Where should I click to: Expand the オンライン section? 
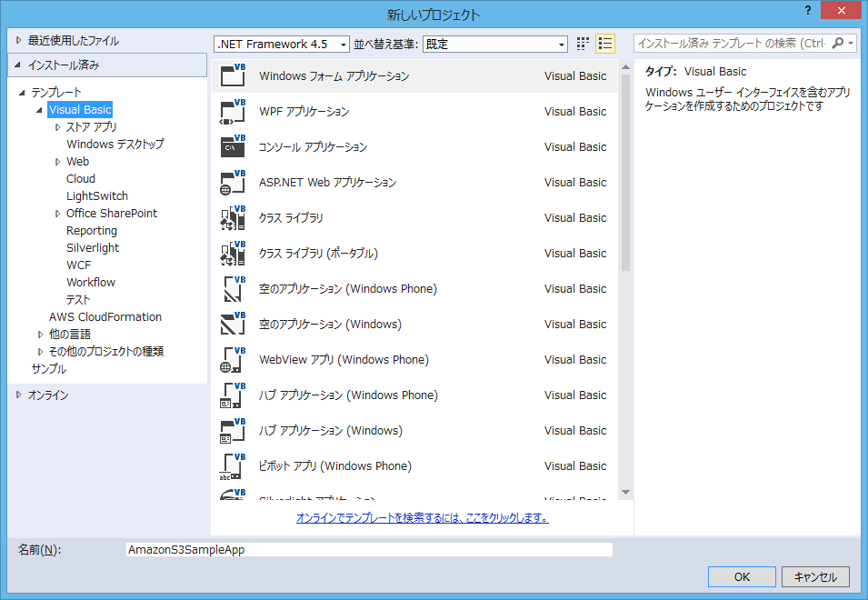[x=19, y=395]
